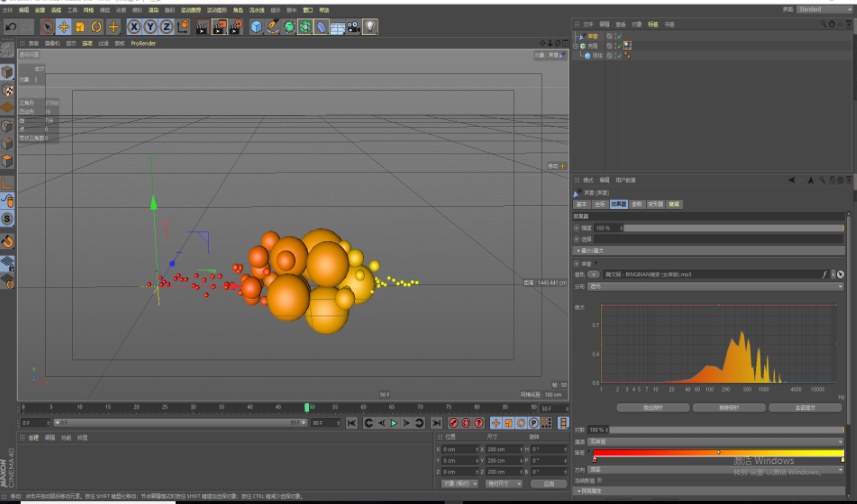This screenshot has width=857, height=504.
Task: Switch to the 基本 attribute tab
Action: point(582,204)
